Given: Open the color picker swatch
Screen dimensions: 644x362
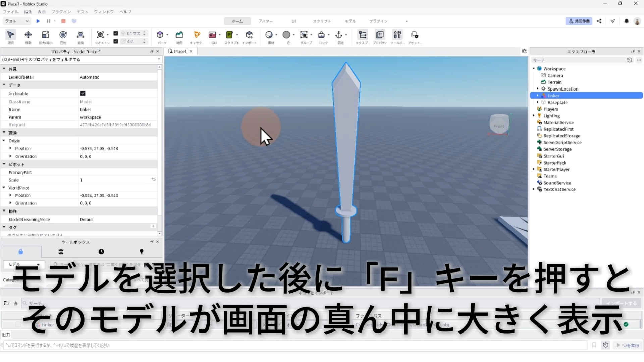Looking at the screenshot, I should tap(286, 35).
